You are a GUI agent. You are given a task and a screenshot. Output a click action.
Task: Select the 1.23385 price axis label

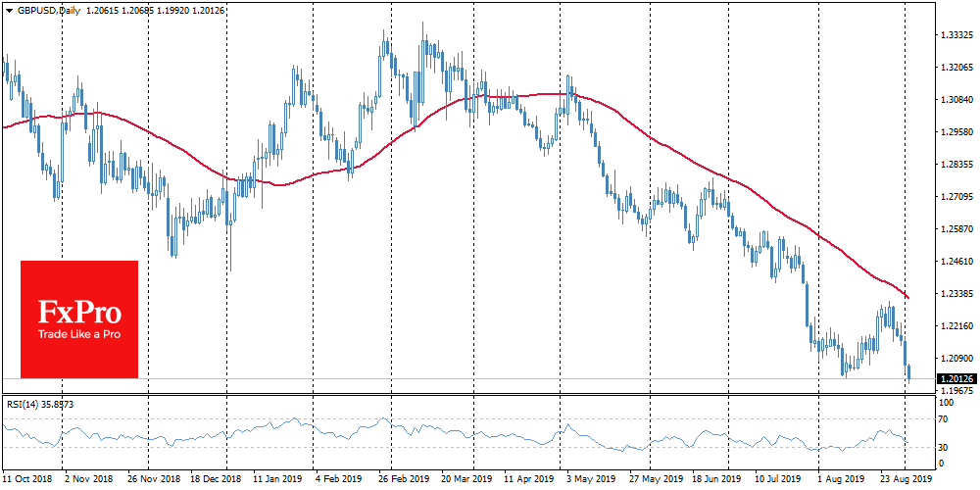pyautogui.click(x=956, y=294)
